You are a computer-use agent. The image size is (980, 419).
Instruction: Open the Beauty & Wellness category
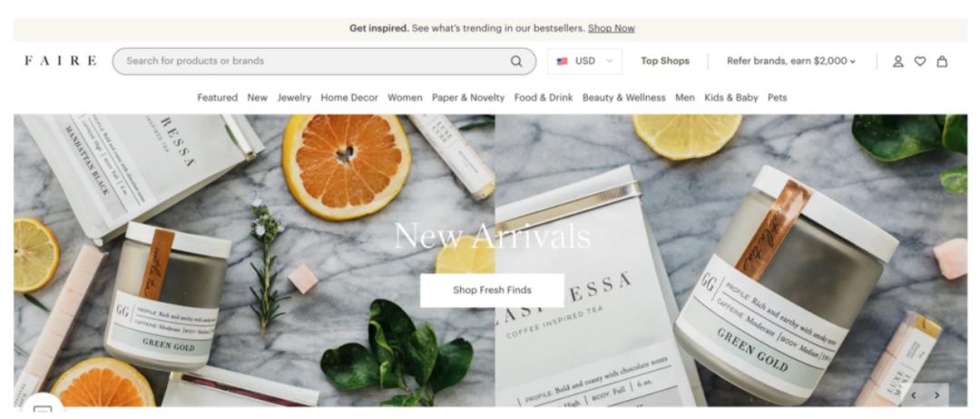coord(623,97)
